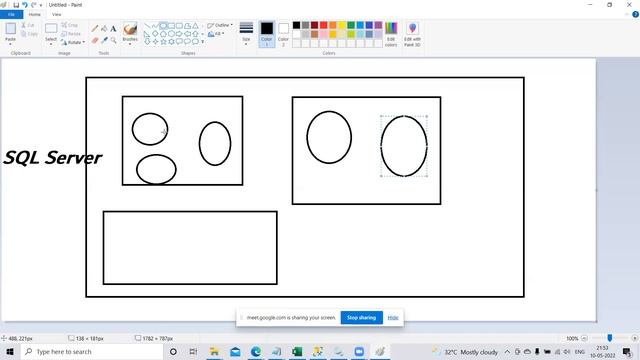The height and width of the screenshot is (360, 640).
Task: Open Paint Help question mark
Action: click(635, 14)
